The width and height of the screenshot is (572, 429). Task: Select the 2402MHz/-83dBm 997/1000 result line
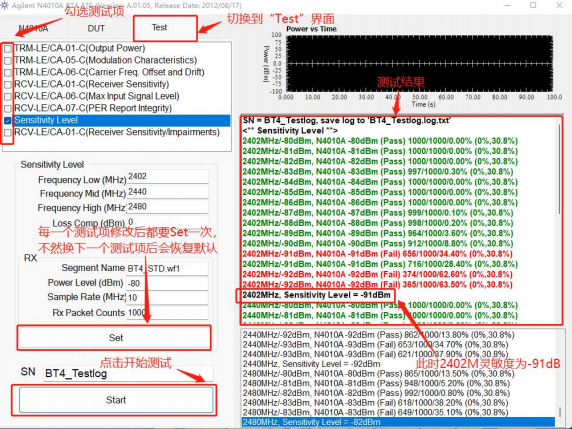[x=377, y=172]
